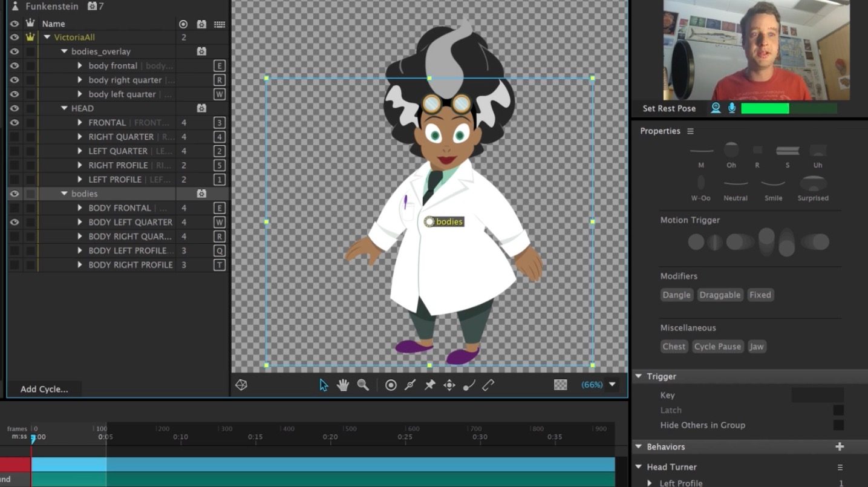Collapse the Head Turner behavior
The height and width of the screenshot is (487, 868).
(638, 467)
